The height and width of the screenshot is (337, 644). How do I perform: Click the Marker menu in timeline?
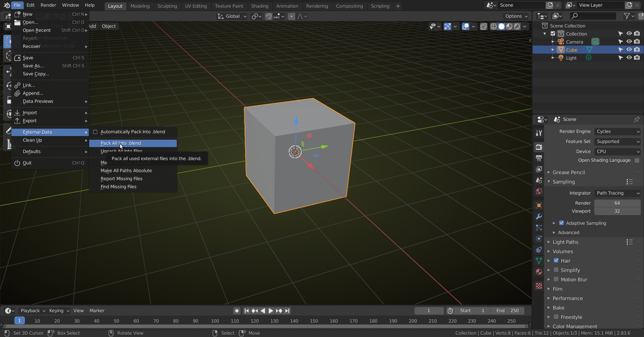click(x=97, y=311)
